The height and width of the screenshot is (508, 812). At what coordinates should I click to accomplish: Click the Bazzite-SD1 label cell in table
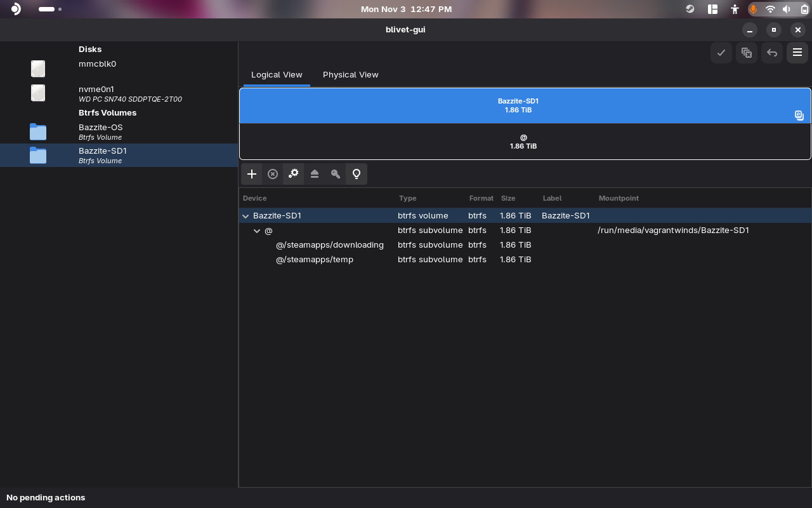(x=566, y=216)
